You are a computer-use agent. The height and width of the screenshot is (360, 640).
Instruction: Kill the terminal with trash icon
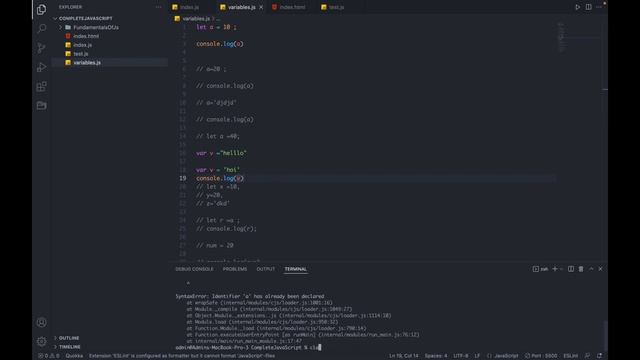pyautogui.click(x=581, y=269)
